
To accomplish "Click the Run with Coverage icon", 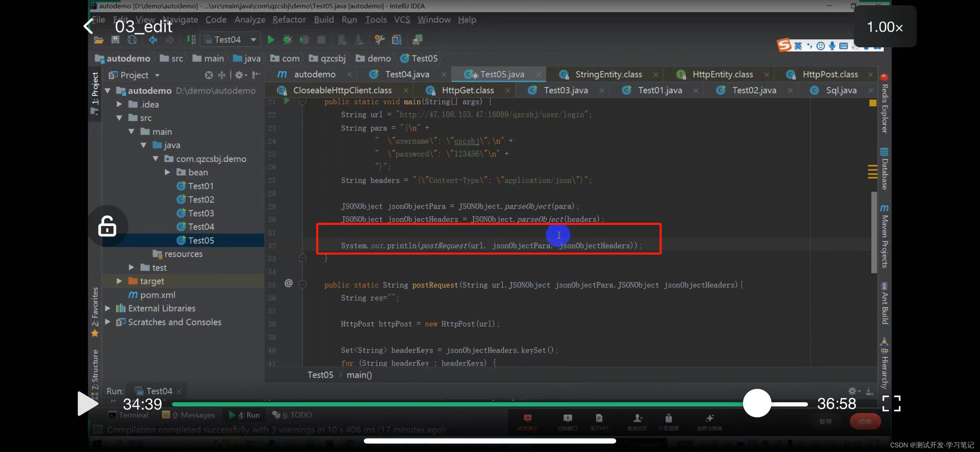I will click(304, 40).
